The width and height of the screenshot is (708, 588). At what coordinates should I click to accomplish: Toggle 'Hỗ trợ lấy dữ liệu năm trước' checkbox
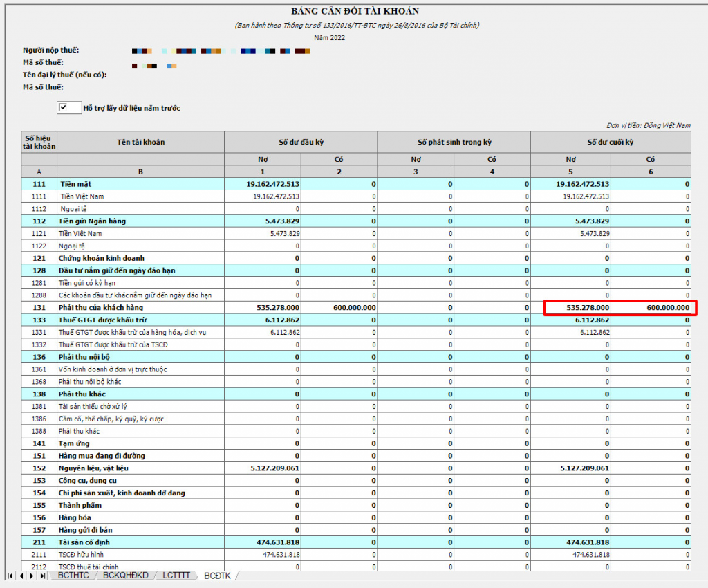(64, 108)
